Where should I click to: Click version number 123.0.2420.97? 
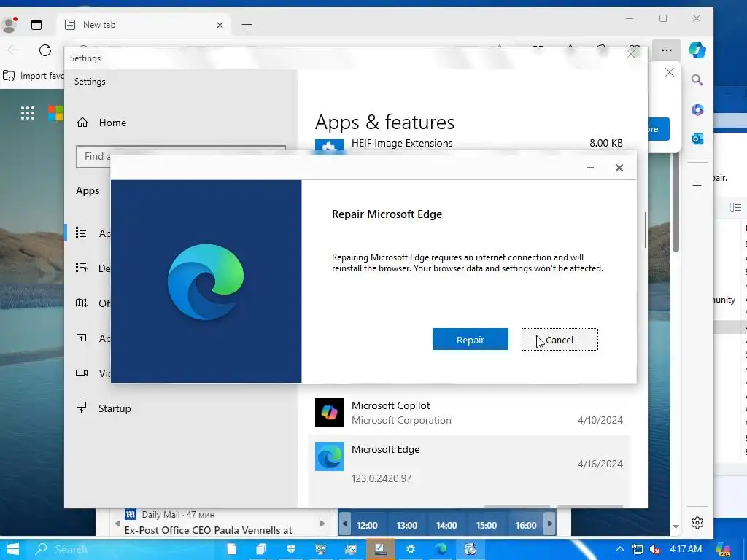[381, 478]
